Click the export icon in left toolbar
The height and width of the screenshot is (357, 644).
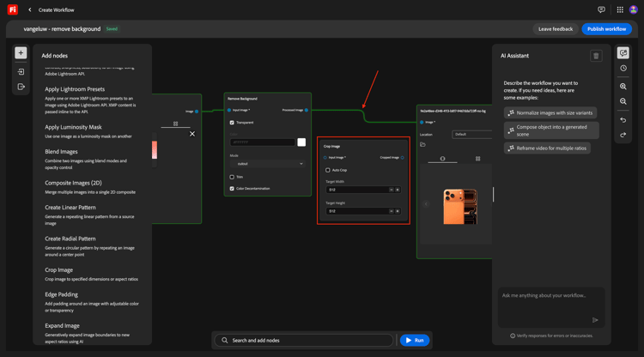click(x=21, y=87)
